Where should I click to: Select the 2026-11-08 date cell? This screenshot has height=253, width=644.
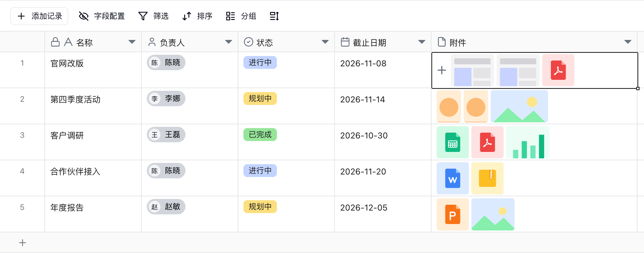coord(383,70)
